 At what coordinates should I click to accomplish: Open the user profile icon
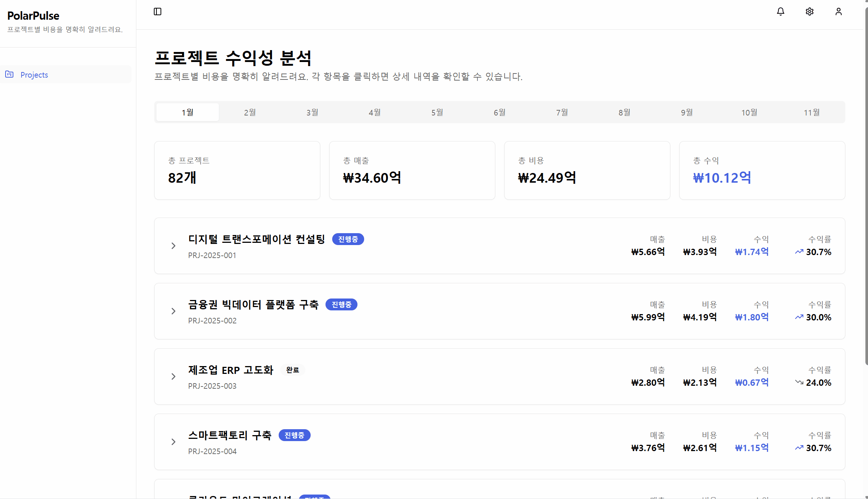pos(839,12)
